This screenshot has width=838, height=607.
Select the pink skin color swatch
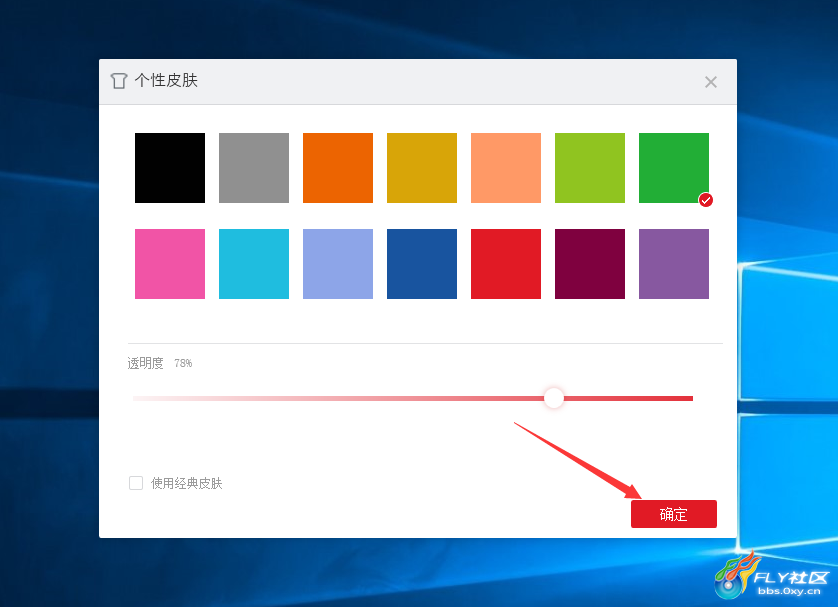point(169,264)
